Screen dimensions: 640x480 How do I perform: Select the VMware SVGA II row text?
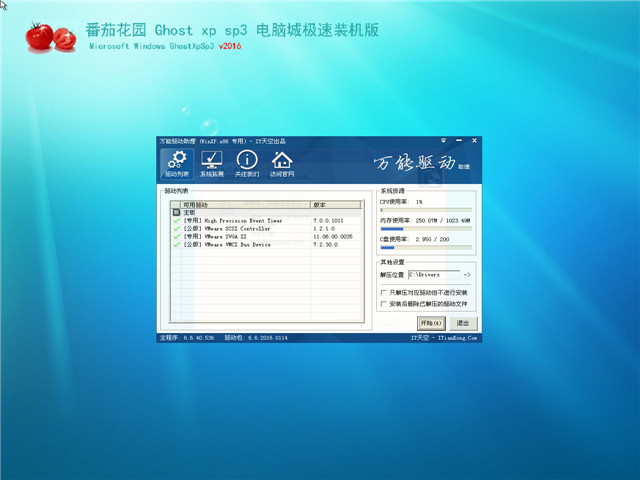(x=215, y=237)
